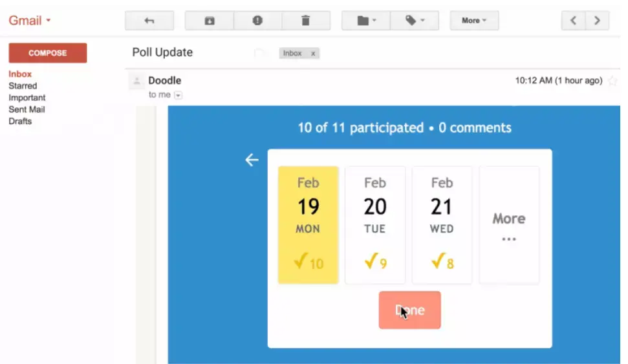Screen dimensions: 628x364
Task: Archive the Poll Update email
Action: pos(210,21)
